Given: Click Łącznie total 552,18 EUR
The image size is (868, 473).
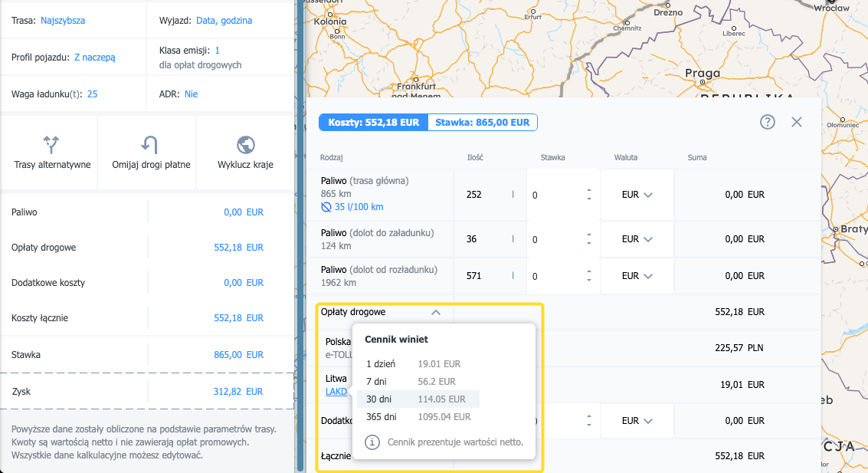Looking at the screenshot, I should pyautogui.click(x=739, y=456).
